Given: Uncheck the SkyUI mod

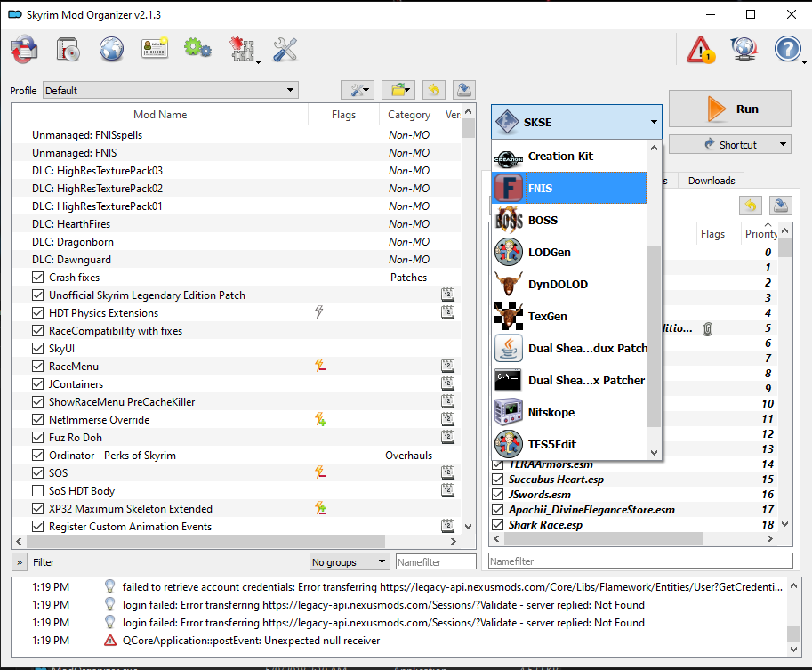Looking at the screenshot, I should (38, 348).
